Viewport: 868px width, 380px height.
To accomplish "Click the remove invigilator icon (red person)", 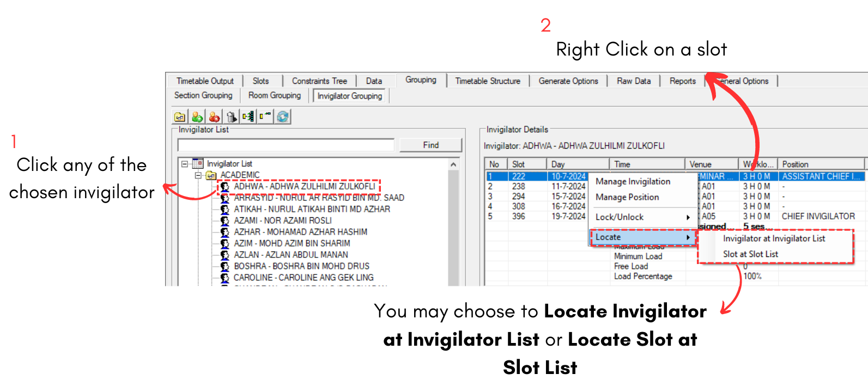I will tap(214, 117).
